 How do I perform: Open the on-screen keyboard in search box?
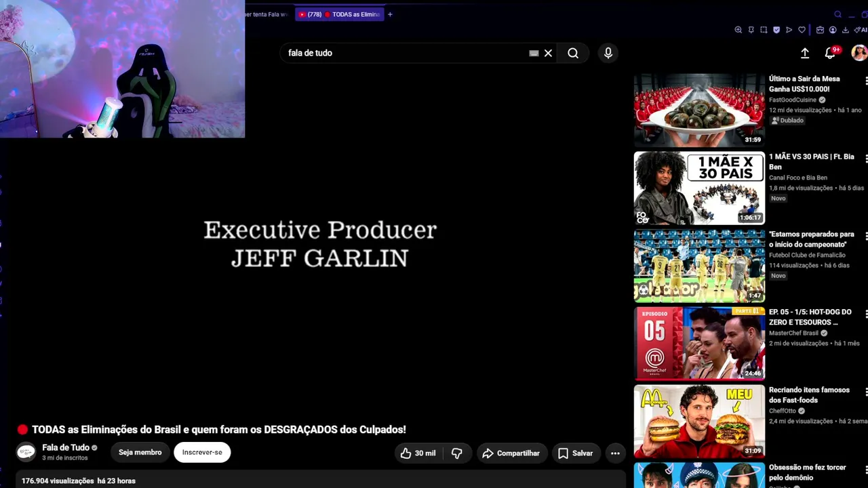tap(534, 53)
